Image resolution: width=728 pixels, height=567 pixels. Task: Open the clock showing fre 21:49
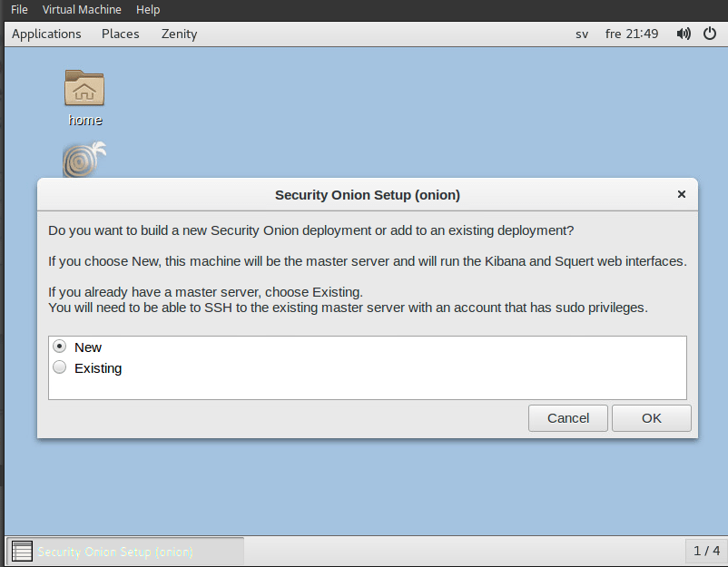(632, 34)
